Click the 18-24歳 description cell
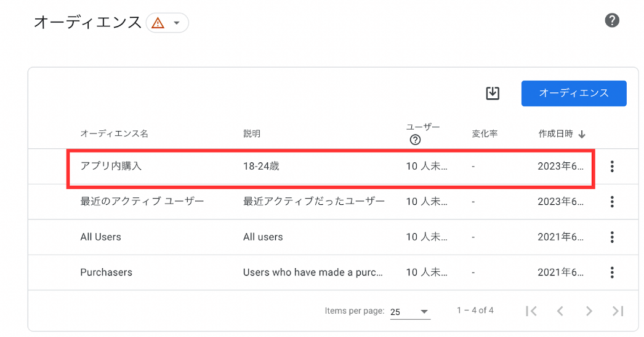Image resolution: width=644 pixels, height=337 pixels. point(261,166)
